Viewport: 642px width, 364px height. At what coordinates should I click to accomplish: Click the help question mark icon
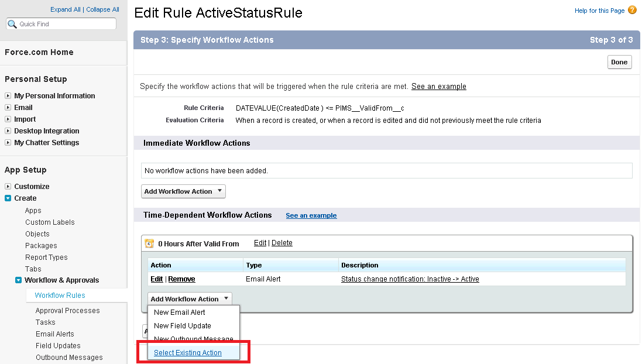tap(632, 11)
